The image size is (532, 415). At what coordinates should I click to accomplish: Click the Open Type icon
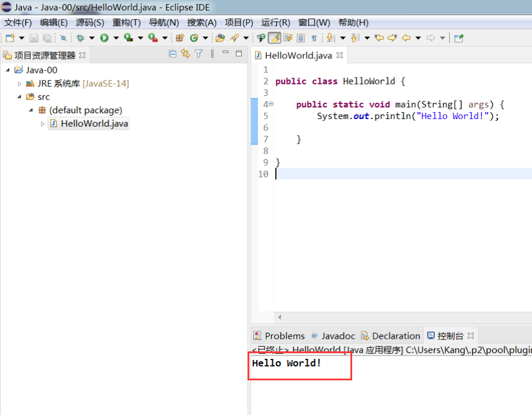220,38
